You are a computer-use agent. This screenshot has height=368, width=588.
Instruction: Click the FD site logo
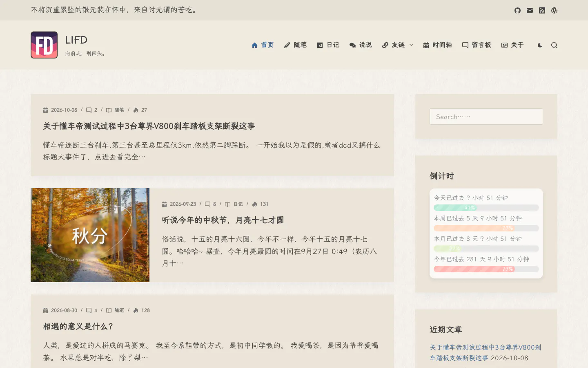point(44,45)
